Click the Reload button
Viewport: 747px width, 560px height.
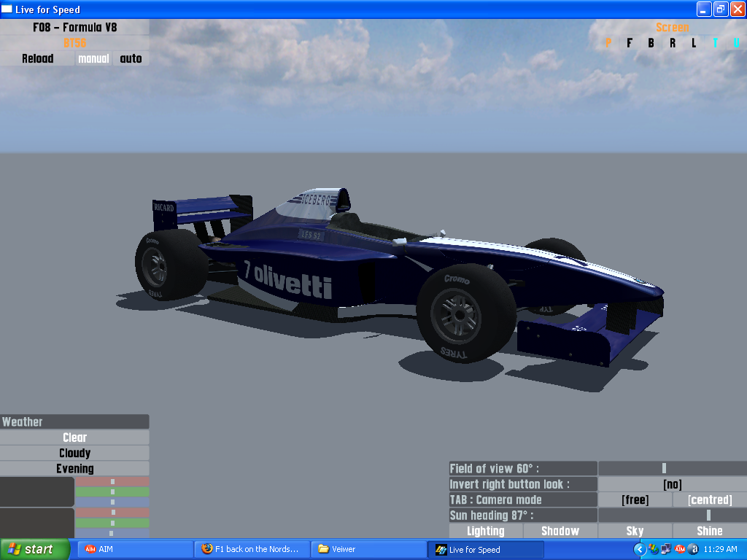pos(38,58)
